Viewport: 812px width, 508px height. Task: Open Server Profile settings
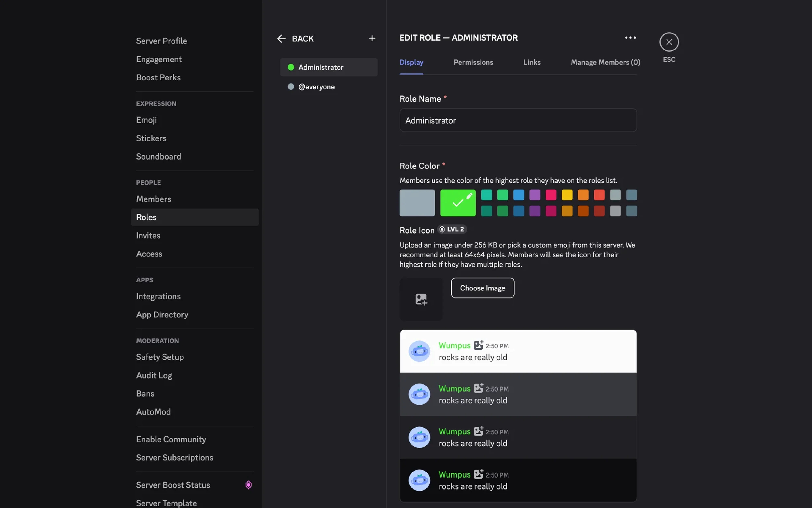pyautogui.click(x=195, y=41)
